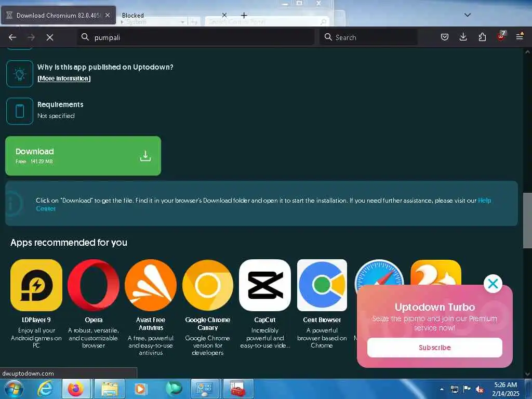Image resolution: width=532 pixels, height=399 pixels.
Task: Click the green Download button
Action: 83,156
